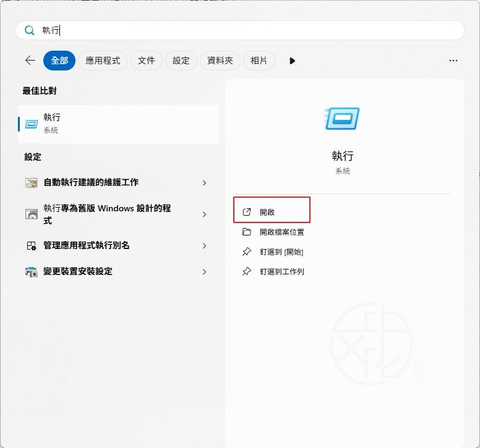Expand the 變更裝置安裝設定 chevron
This screenshot has height=448, width=480.
[205, 272]
